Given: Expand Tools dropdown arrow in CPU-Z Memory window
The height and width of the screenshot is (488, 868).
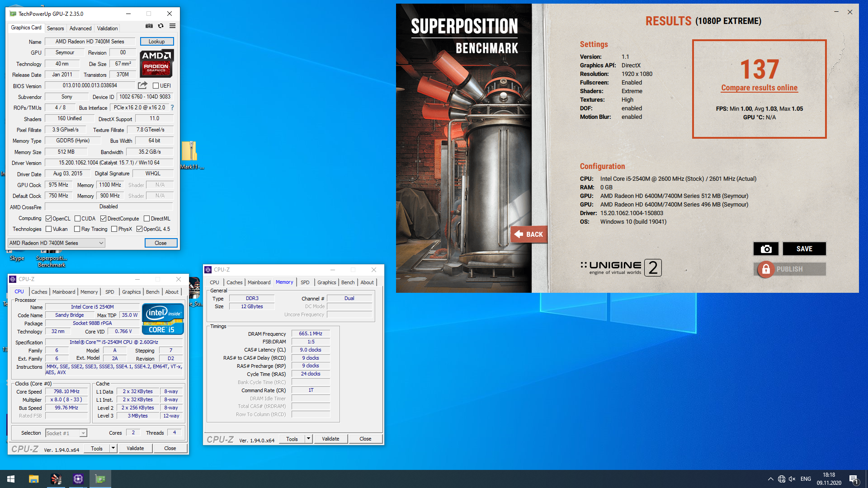Looking at the screenshot, I should (x=308, y=439).
